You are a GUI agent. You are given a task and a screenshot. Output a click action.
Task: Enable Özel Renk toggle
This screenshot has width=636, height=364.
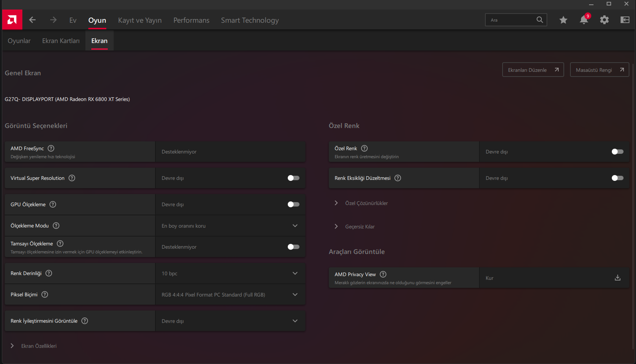coord(618,152)
